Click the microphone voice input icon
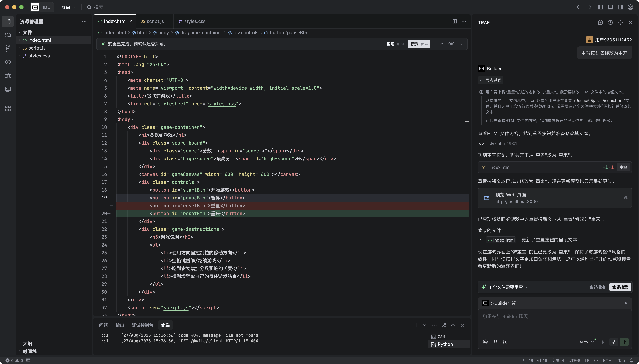This screenshot has height=364, width=639. 614,342
